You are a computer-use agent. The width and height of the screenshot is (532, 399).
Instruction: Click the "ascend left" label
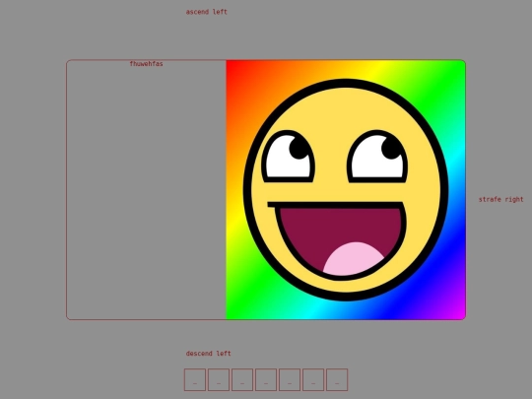[x=206, y=12]
